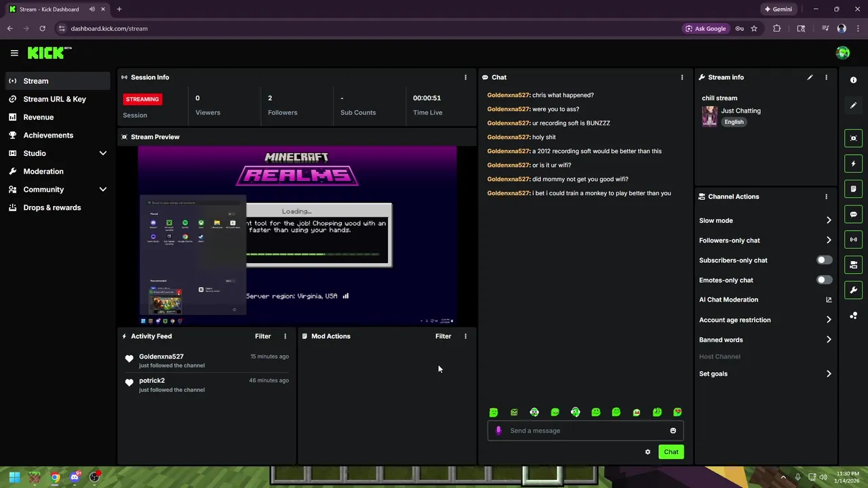The image size is (868, 488).
Task: Focus the Send a message input
Action: [585, 430]
